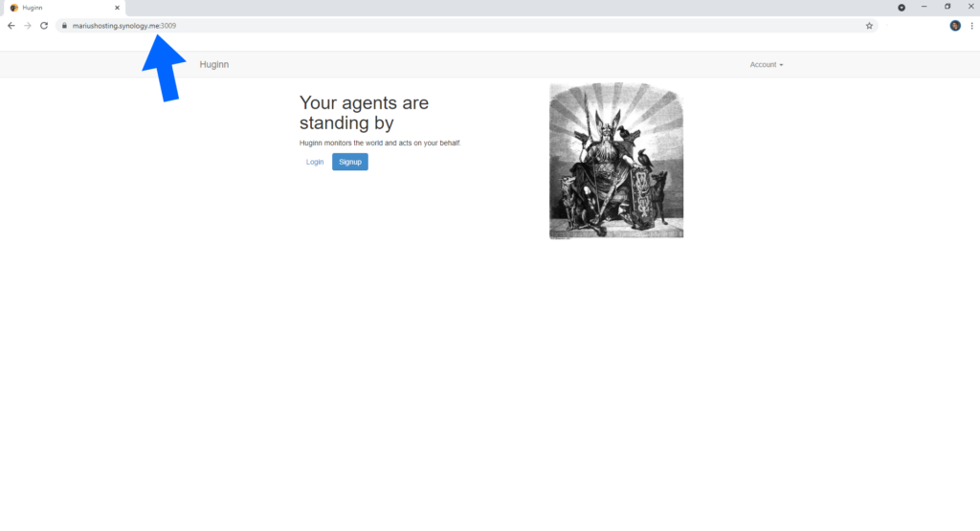This screenshot has height=531, width=980.
Task: Click the text "Huginn monitors the world and acts on your behalf."
Action: click(380, 144)
